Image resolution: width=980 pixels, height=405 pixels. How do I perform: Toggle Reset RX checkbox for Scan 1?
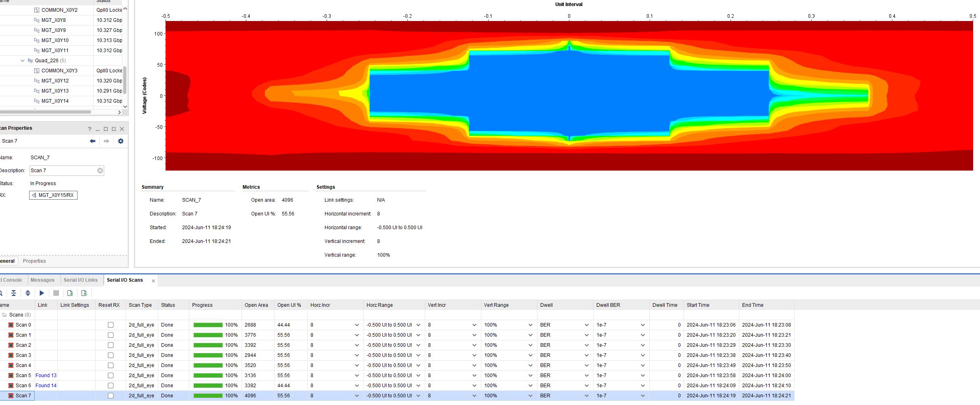tap(111, 335)
